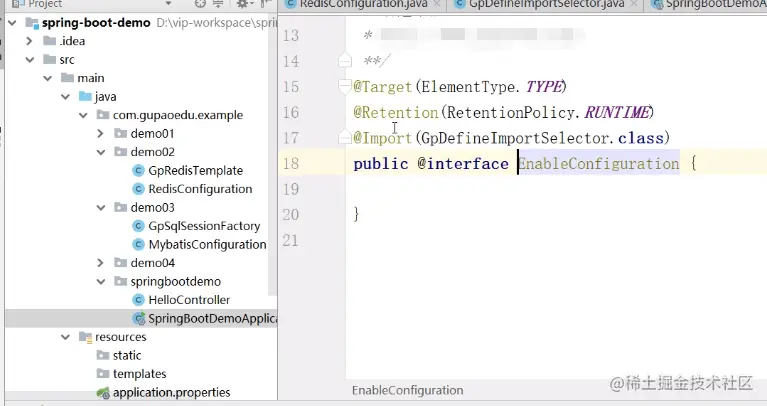Click the highlighted EnableConfiguration identifier
Image resolution: width=767 pixels, height=406 pixels.
coord(599,163)
